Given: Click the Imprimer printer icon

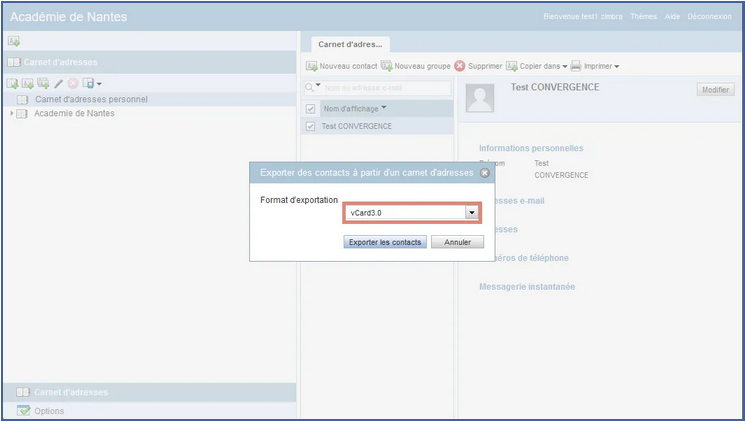Looking at the screenshot, I should (576, 66).
